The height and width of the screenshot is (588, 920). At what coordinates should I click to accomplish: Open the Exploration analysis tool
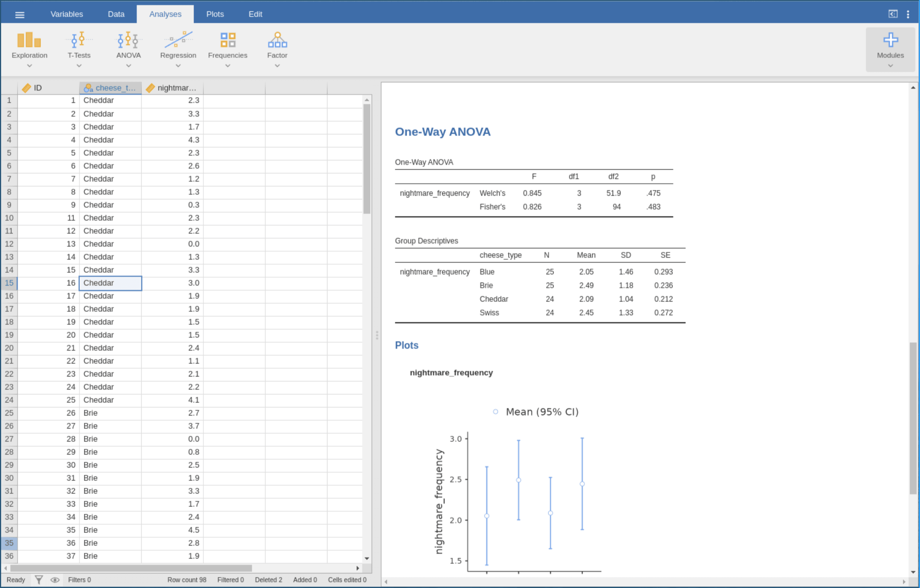(29, 46)
